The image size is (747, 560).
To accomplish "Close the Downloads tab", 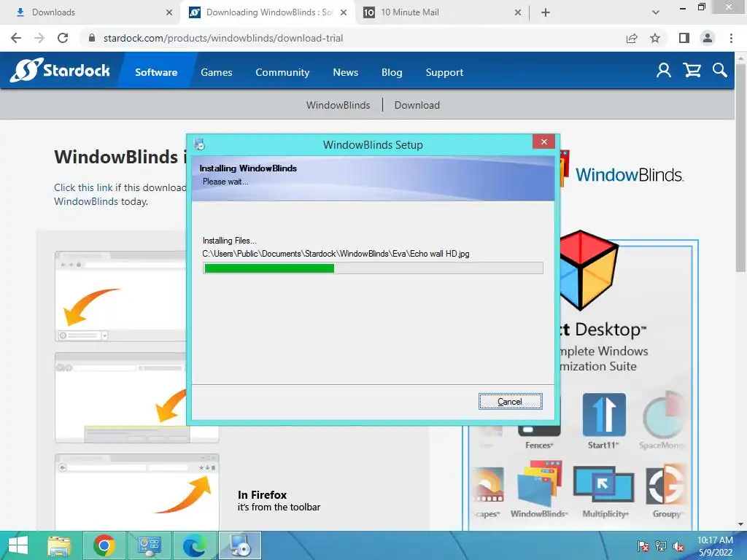I will point(169,12).
